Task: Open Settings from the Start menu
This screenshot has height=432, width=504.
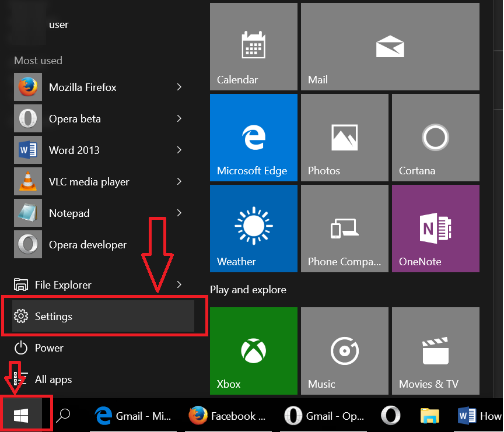Action: point(103,316)
